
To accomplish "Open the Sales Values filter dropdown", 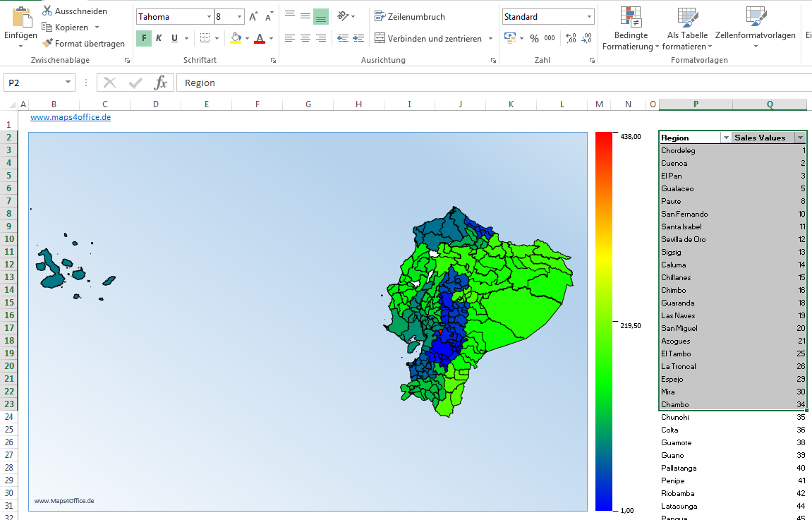I will (x=800, y=138).
